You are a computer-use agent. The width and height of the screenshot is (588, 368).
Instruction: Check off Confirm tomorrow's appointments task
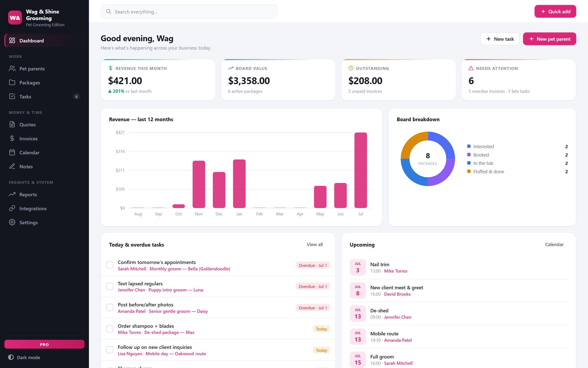click(110, 265)
